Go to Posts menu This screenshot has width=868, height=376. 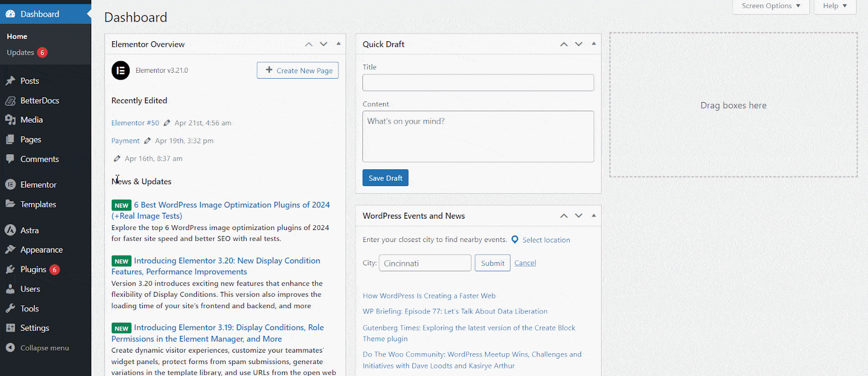[x=30, y=81]
